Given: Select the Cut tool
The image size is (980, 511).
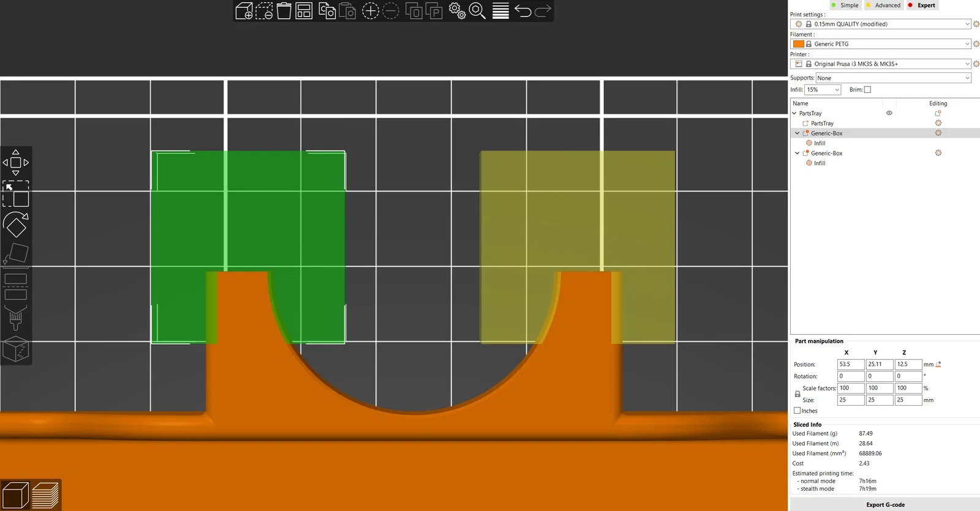Looking at the screenshot, I should coord(16,286).
